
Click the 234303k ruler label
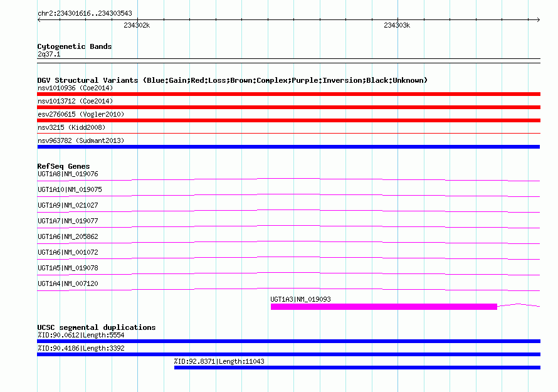(x=397, y=25)
